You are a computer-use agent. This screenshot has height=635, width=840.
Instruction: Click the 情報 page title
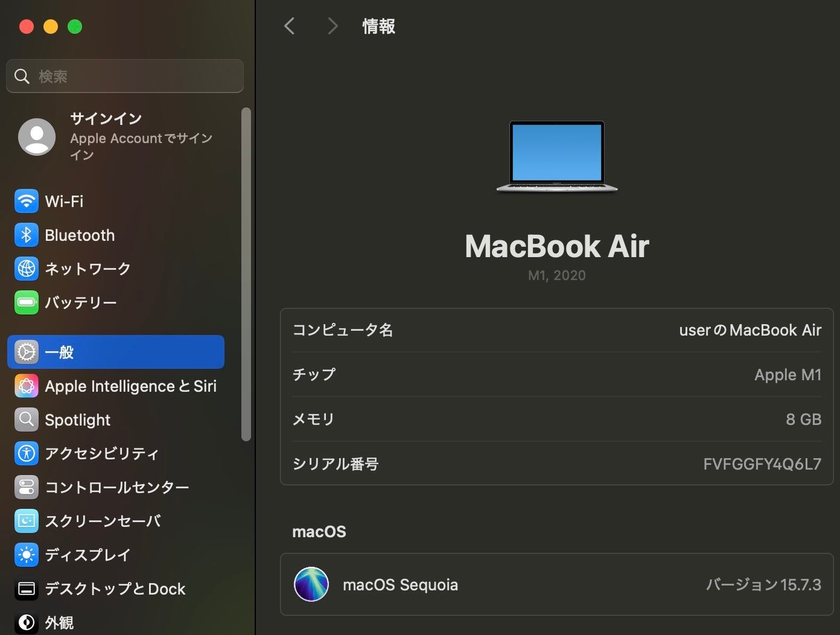378,26
